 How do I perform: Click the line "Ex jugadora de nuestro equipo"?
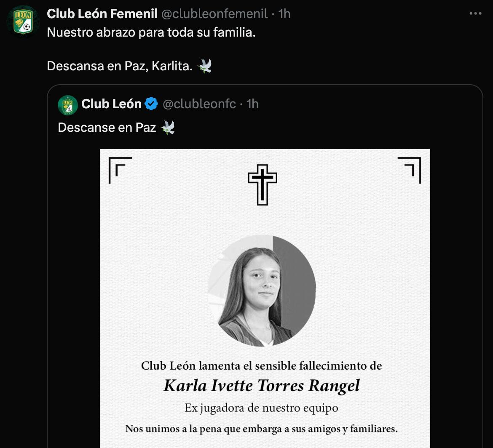(261, 408)
